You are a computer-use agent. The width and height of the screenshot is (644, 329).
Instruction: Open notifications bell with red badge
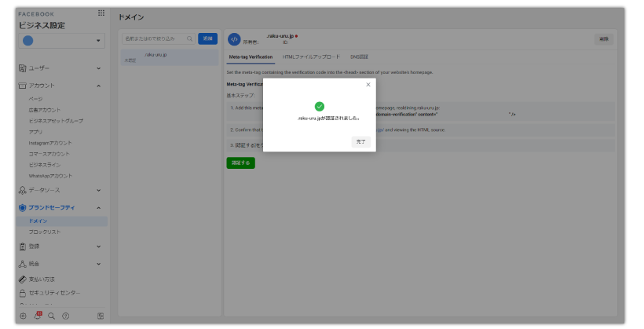pos(38,316)
